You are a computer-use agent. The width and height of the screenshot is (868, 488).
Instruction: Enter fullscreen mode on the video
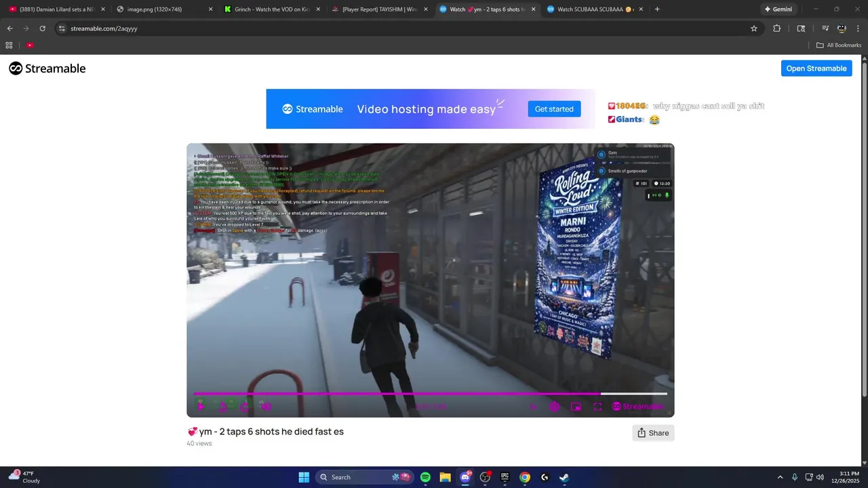597,407
